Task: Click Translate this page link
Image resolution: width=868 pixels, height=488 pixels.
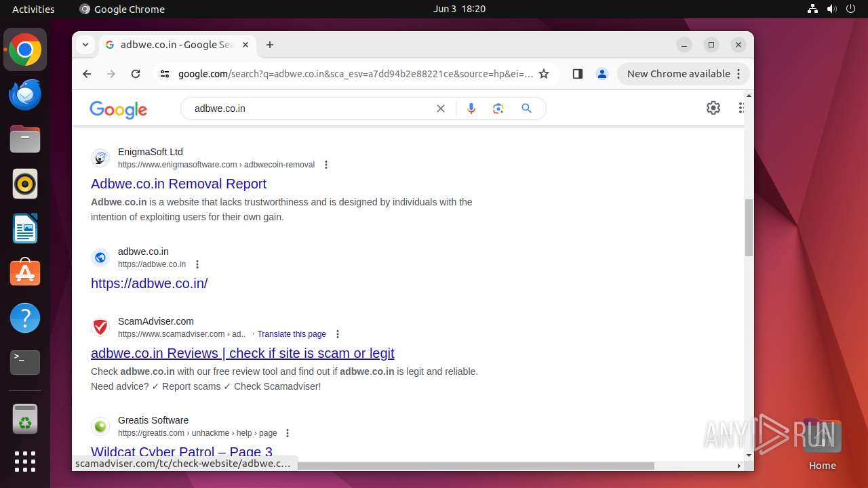Action: [x=292, y=334]
